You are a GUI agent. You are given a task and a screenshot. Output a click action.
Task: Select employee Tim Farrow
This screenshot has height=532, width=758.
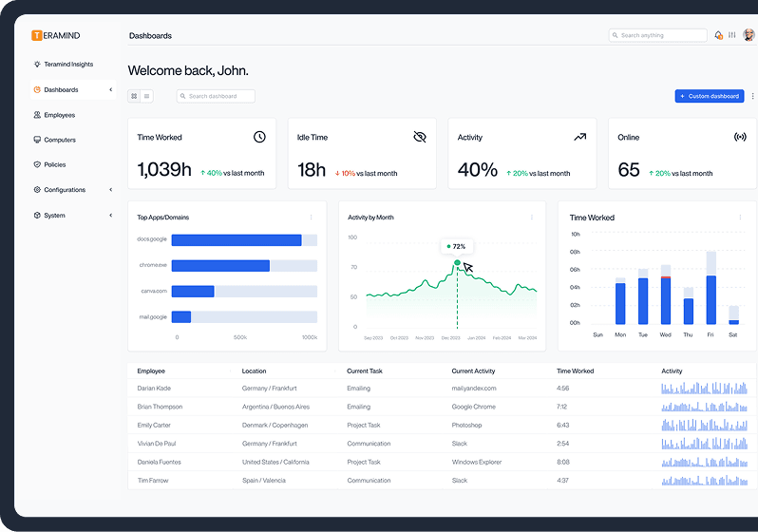(153, 481)
